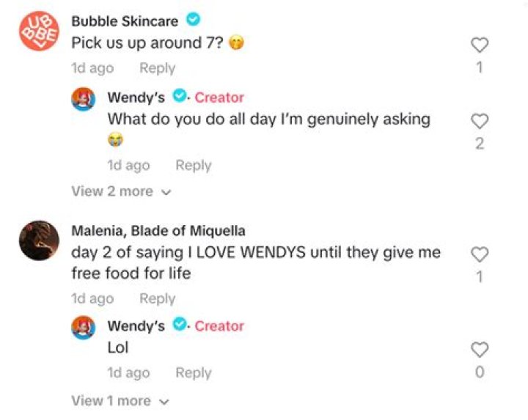Image resolution: width=528 pixels, height=420 pixels.
Task: Reply to Malenia's free food comment
Action: click(157, 298)
